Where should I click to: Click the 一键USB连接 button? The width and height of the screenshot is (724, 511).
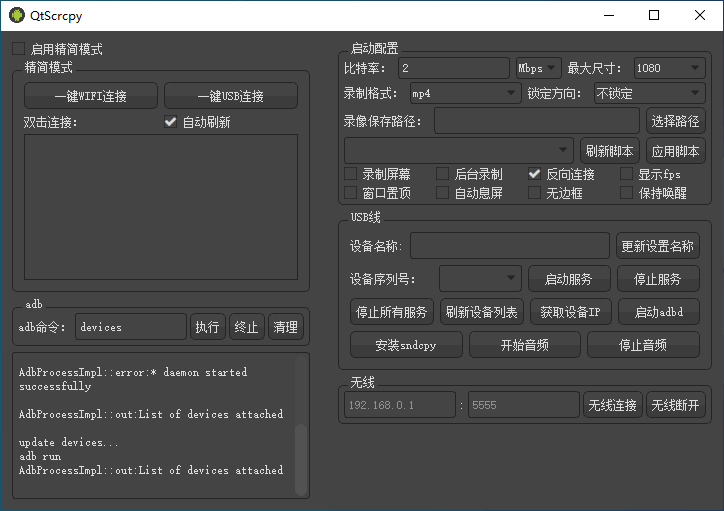click(230, 96)
